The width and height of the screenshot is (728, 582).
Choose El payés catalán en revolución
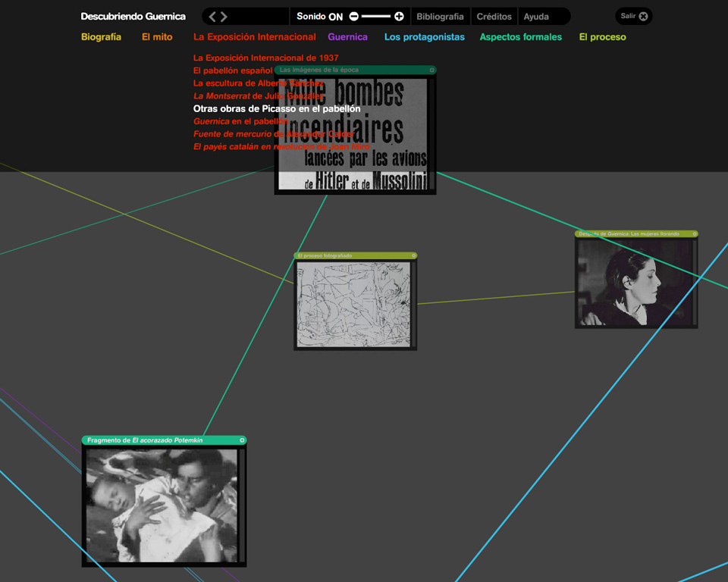(x=281, y=147)
